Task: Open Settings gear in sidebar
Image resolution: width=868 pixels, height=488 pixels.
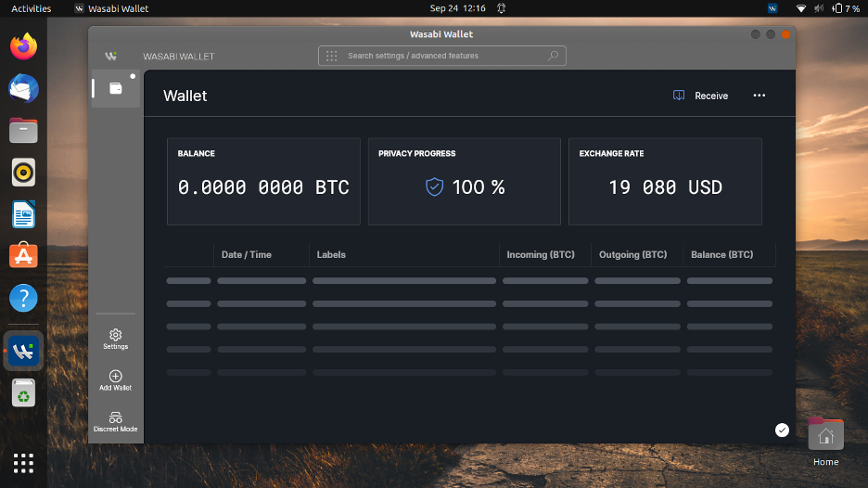Action: click(x=115, y=339)
